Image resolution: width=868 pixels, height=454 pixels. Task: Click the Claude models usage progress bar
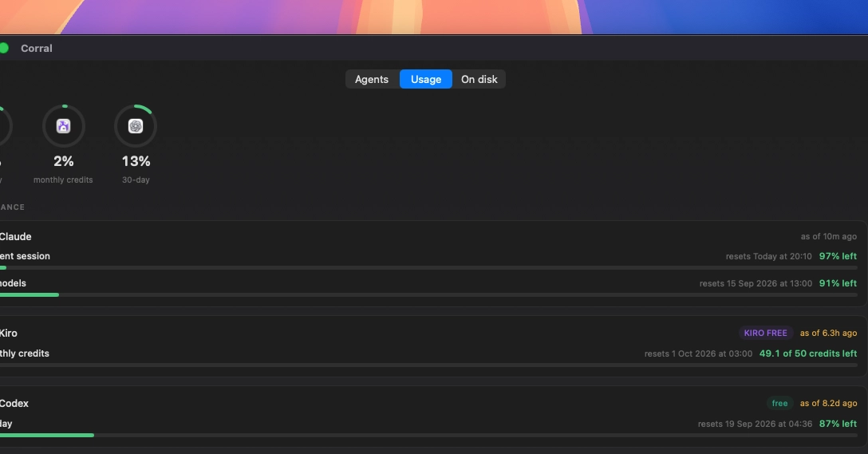[429, 295]
